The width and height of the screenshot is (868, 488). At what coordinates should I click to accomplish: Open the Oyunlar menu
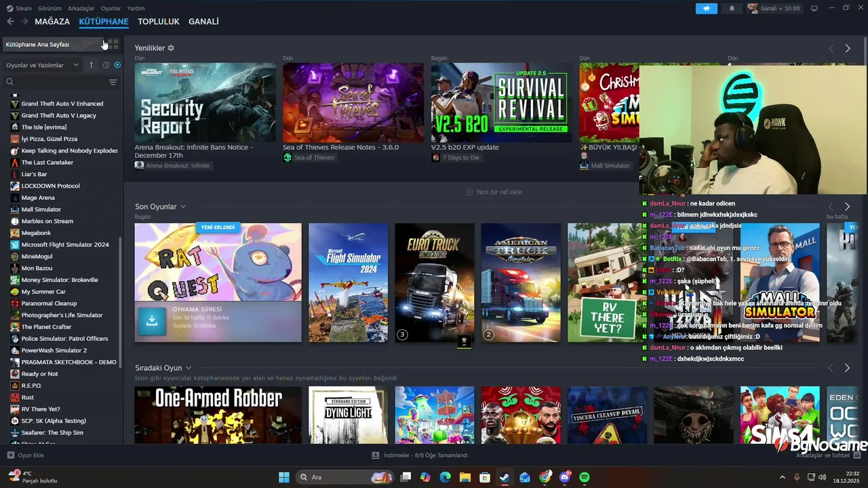coord(111,8)
